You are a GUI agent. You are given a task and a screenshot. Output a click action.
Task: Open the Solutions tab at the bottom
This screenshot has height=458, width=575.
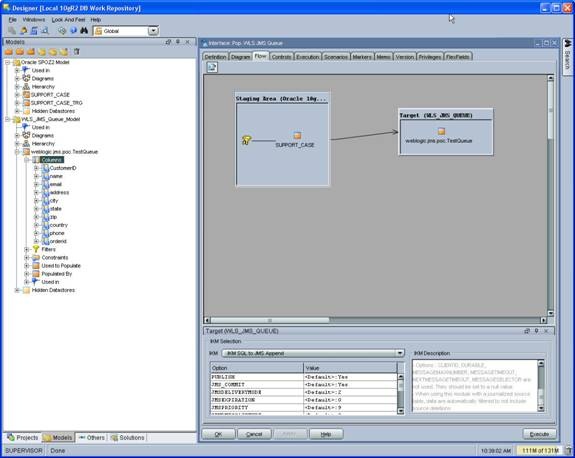(128, 437)
